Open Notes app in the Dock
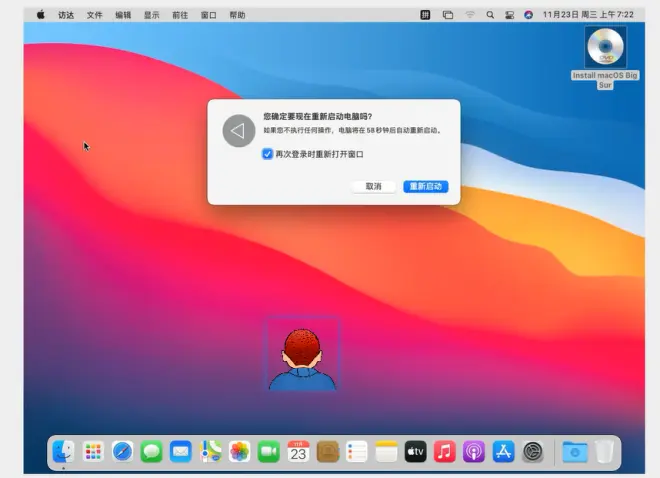Viewport: 660px width, 478px height. pos(386,452)
